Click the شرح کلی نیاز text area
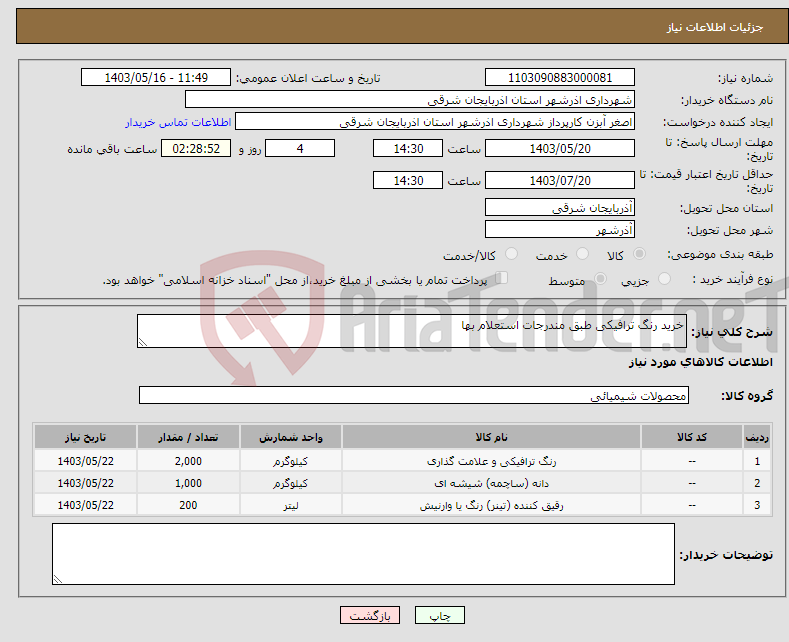This screenshot has width=789, height=642. [x=412, y=331]
